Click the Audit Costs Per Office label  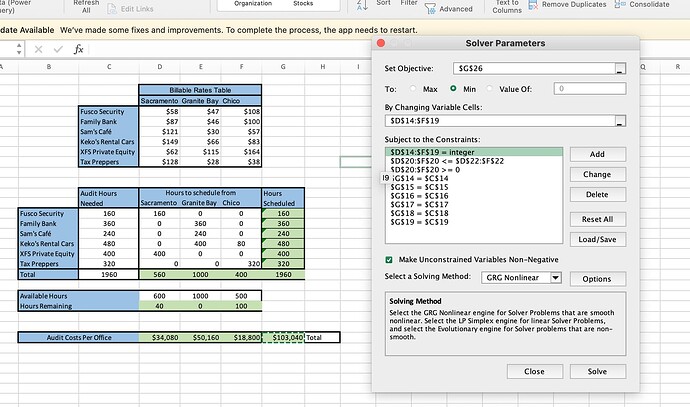(x=79, y=337)
